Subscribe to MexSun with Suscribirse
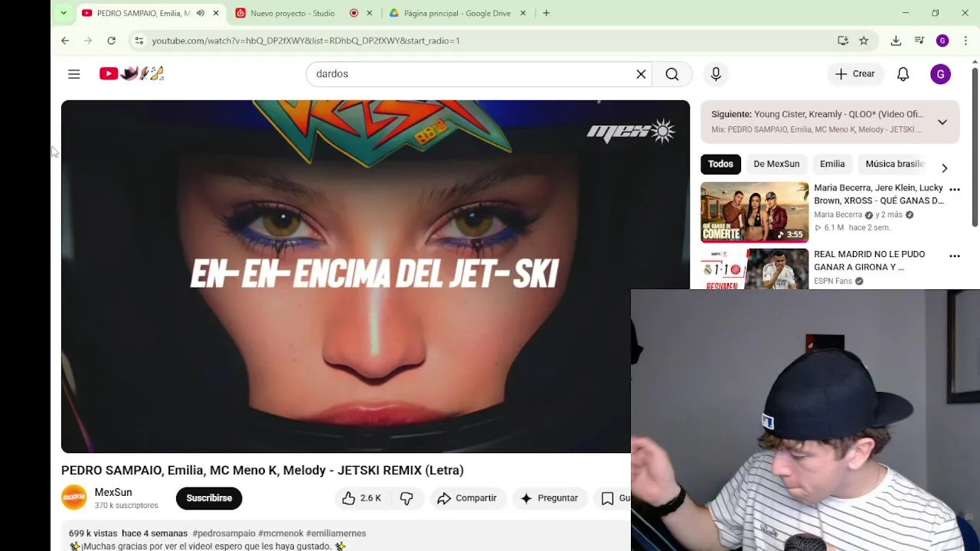This screenshot has width=980, height=551. click(209, 498)
